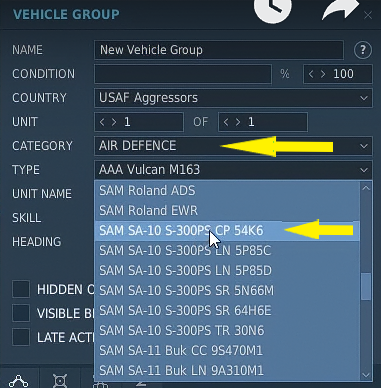Enable the Late Activation checkbox
Screen dimensions: 381x388
click(21, 337)
